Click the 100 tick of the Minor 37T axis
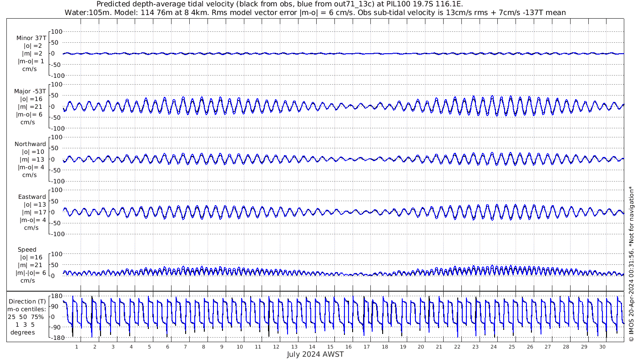The image size is (637, 364). (x=56, y=32)
